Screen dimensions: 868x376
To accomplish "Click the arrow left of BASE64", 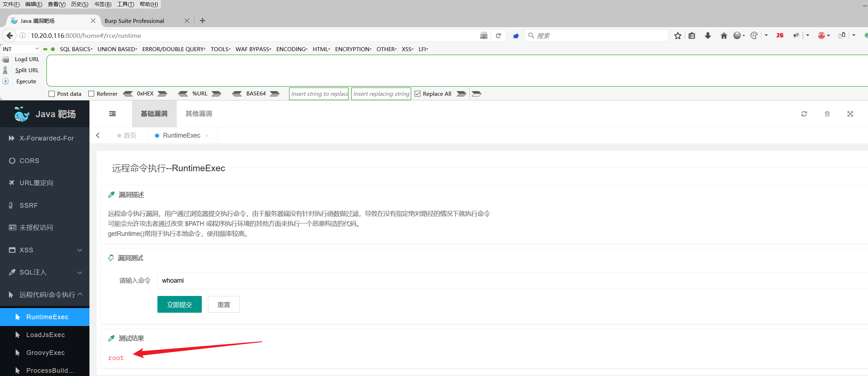I will (237, 94).
